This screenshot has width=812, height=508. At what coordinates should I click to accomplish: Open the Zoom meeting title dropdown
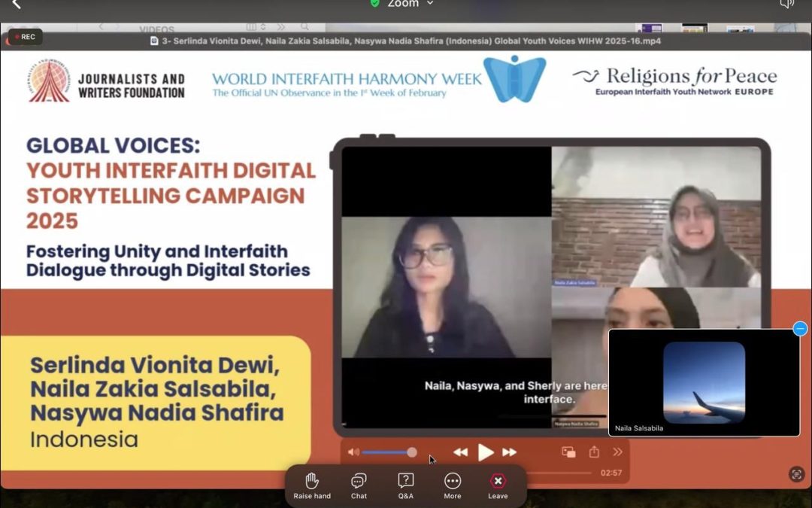[x=409, y=4]
